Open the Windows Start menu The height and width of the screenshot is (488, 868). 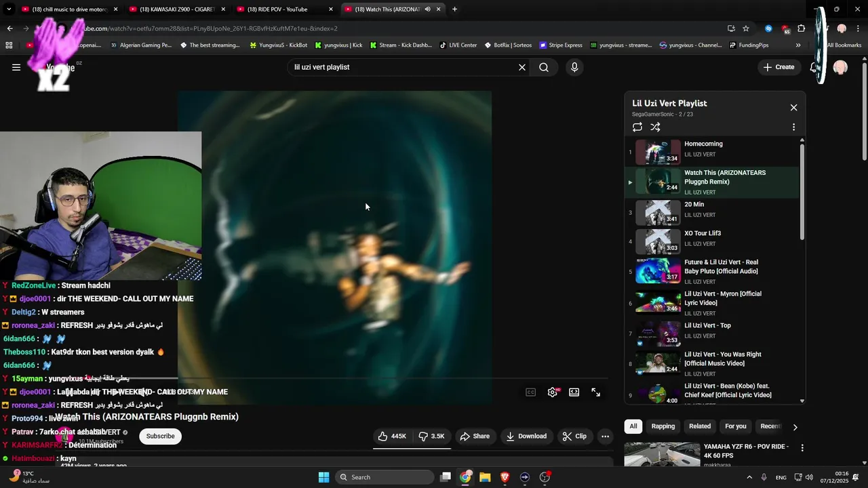324,477
